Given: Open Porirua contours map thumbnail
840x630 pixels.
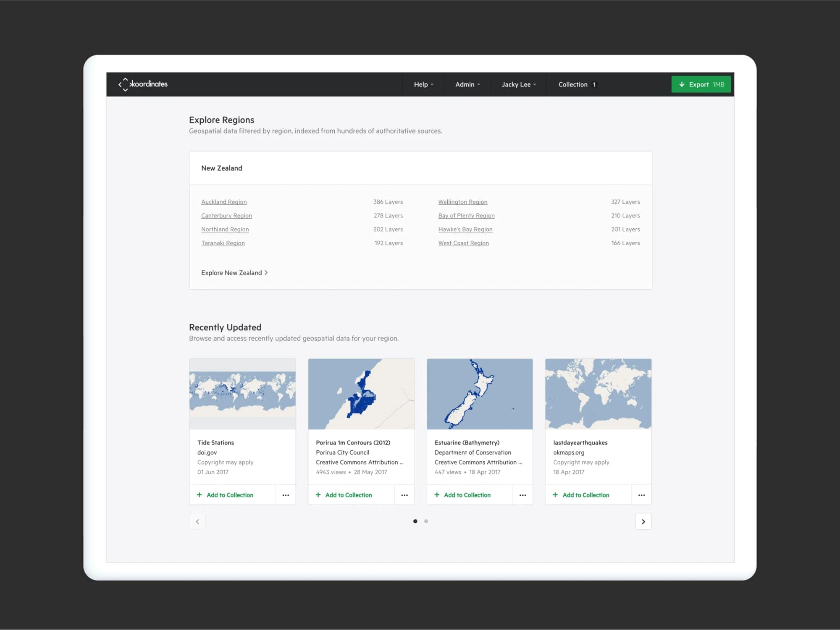Looking at the screenshot, I should pos(361,394).
